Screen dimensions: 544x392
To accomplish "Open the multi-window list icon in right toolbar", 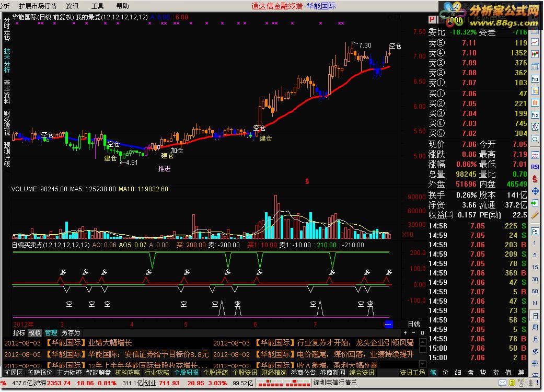I will click(535, 66).
